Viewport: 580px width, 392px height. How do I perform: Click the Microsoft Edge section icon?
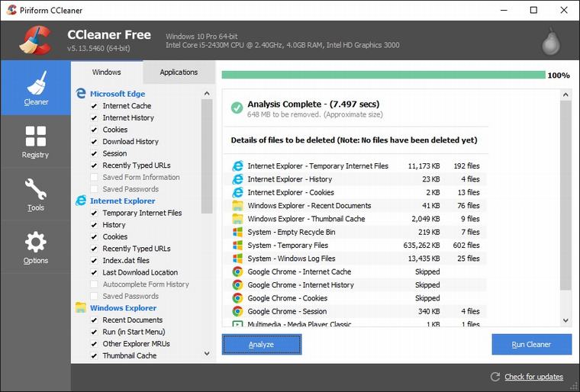[x=81, y=94]
